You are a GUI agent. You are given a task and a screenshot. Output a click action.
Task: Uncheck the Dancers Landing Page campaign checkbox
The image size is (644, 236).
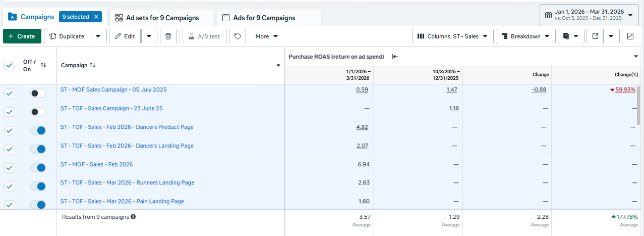click(9, 149)
